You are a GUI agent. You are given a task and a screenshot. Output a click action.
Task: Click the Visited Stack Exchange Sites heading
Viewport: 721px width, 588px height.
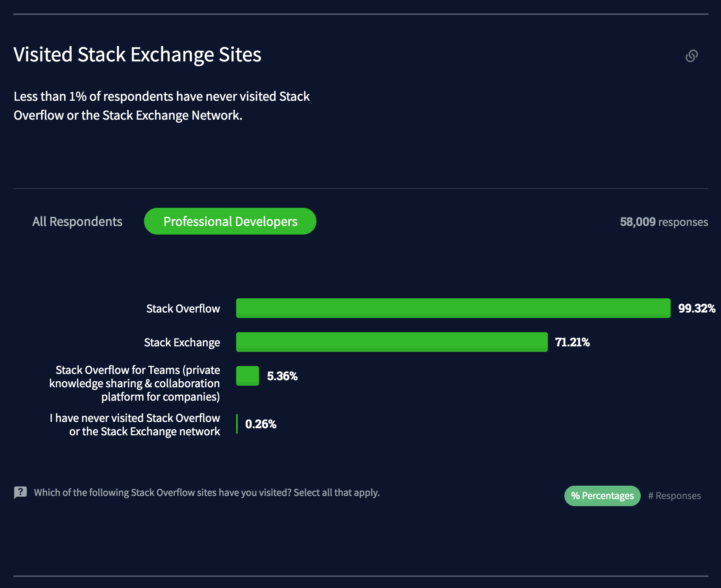[137, 54]
